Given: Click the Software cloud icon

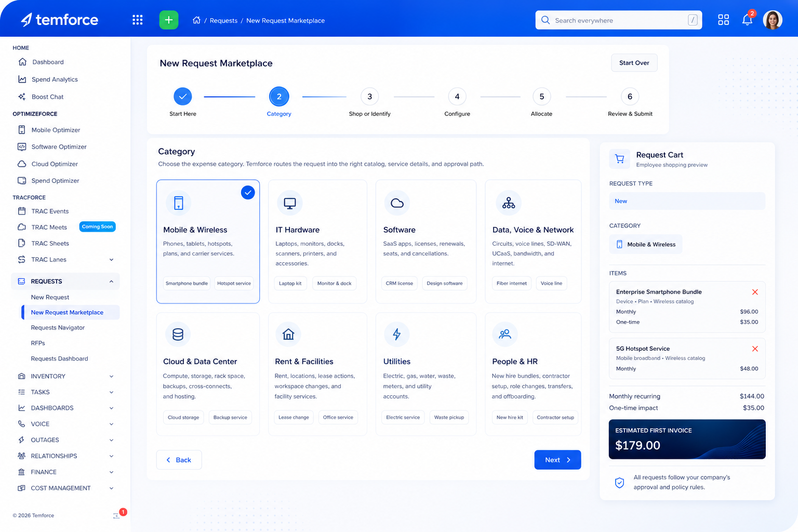Looking at the screenshot, I should point(397,203).
